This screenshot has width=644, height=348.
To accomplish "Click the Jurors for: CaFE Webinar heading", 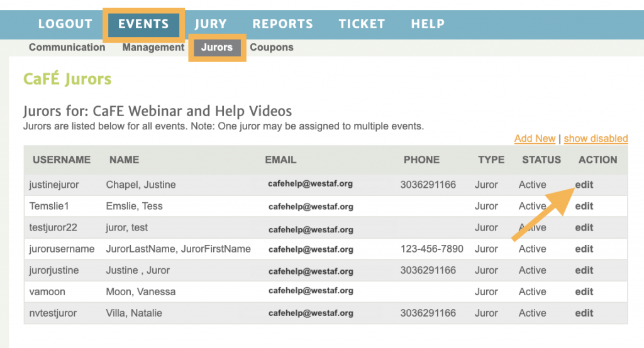I will (157, 111).
